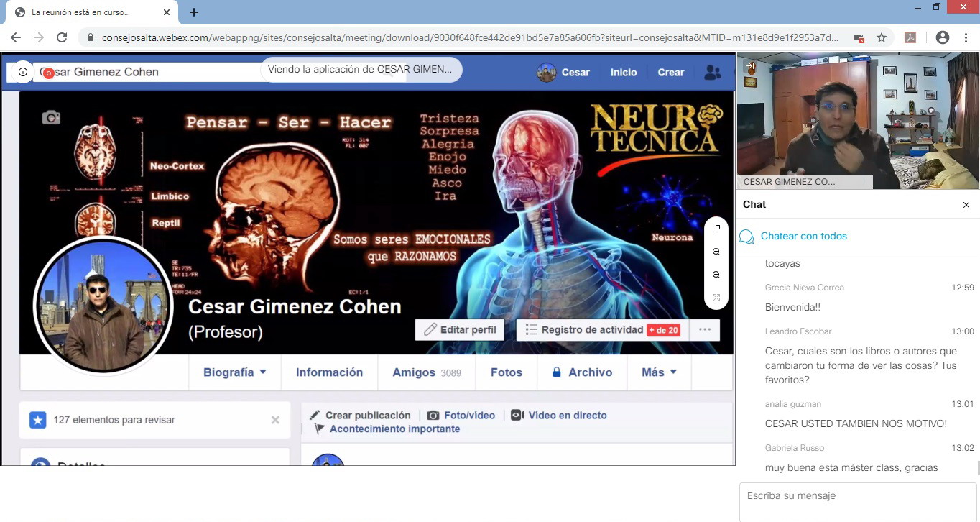Click '127 elementos para revisar' text

click(x=114, y=420)
